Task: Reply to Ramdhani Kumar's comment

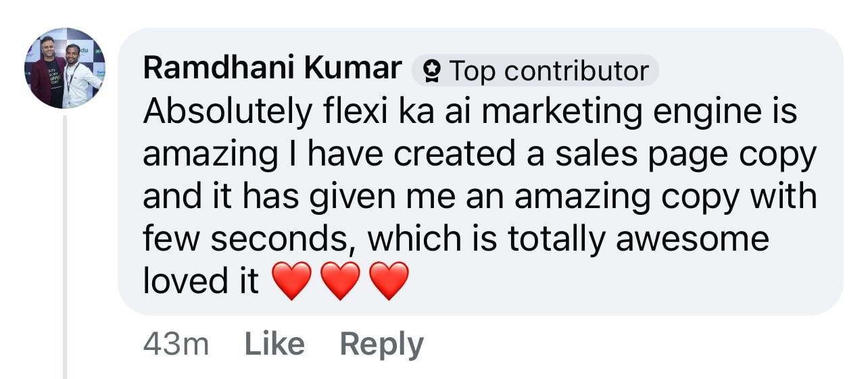Action: tap(381, 345)
